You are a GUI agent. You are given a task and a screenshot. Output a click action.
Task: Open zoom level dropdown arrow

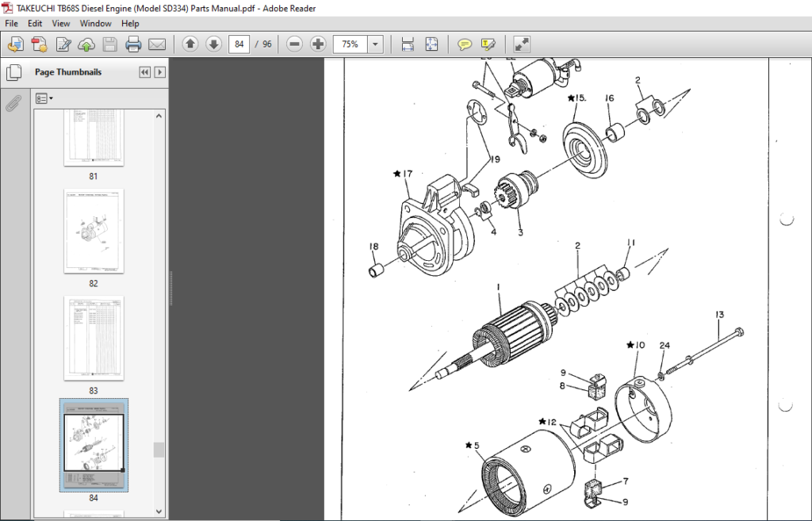tap(375, 44)
